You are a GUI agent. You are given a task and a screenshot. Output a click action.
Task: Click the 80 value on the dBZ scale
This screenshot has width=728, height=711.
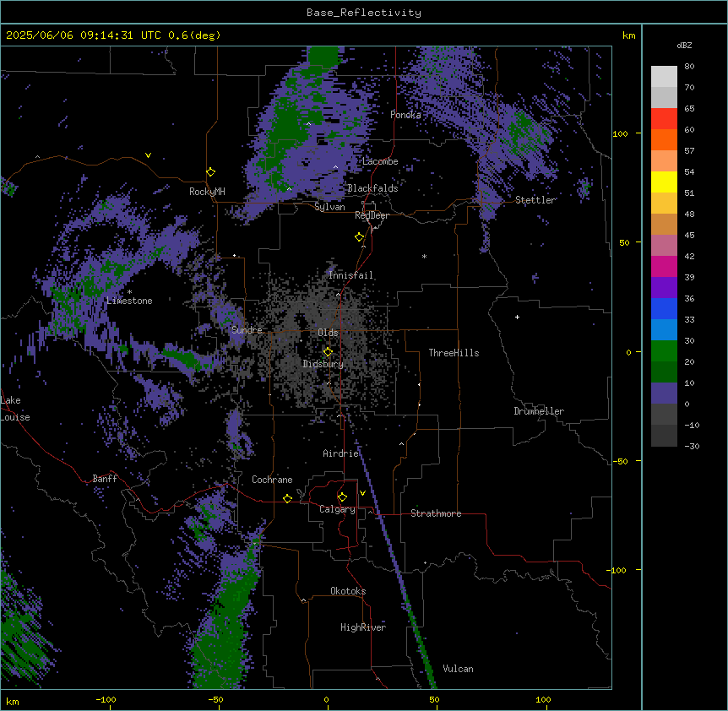689,67
